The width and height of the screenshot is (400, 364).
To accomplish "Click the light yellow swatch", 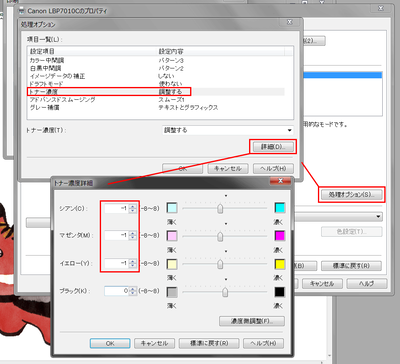I will pyautogui.click(x=172, y=264).
